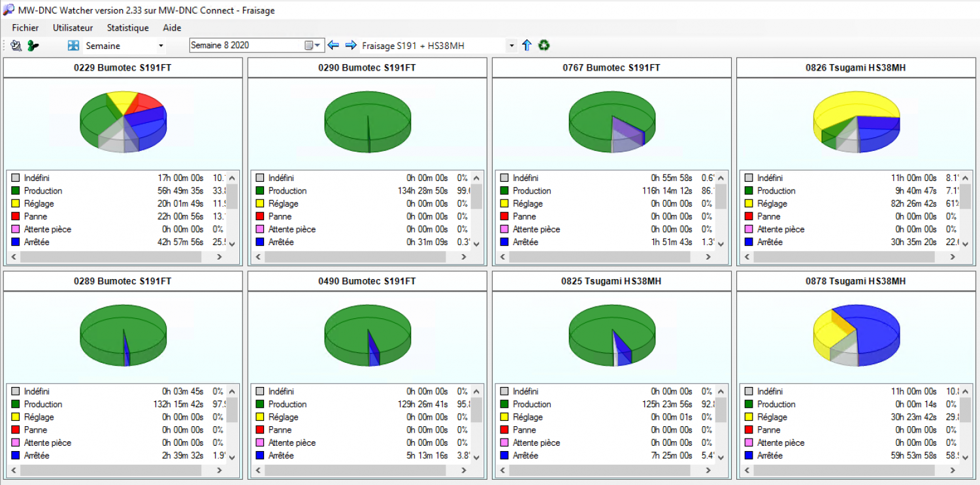Open the Utilisateur menu
The width and height of the screenshot is (980, 485).
[73, 28]
